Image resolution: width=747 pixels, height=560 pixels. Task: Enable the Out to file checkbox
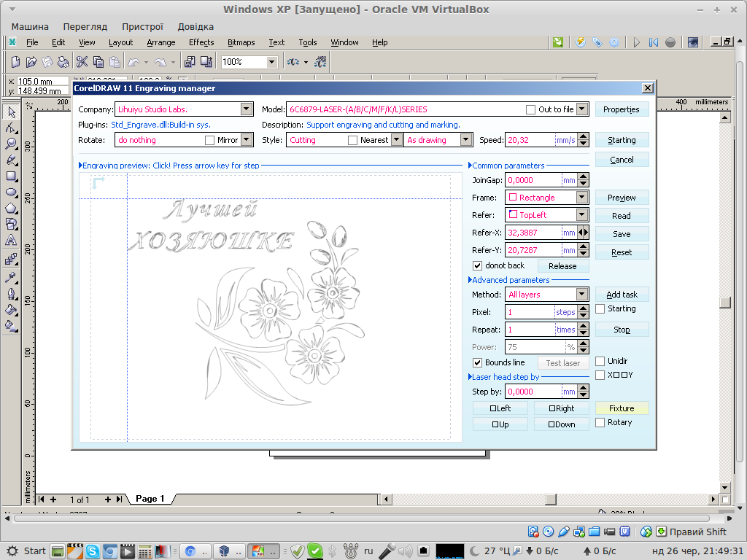530,109
